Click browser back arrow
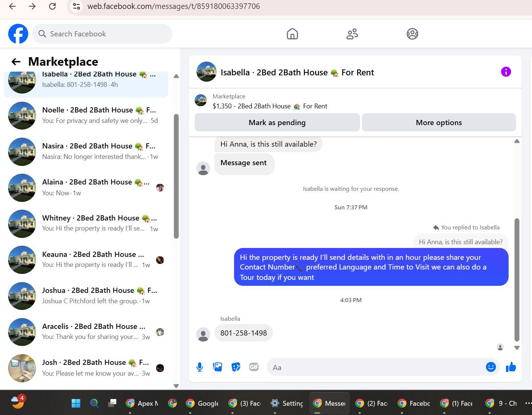This screenshot has width=532, height=415. click(12, 6)
